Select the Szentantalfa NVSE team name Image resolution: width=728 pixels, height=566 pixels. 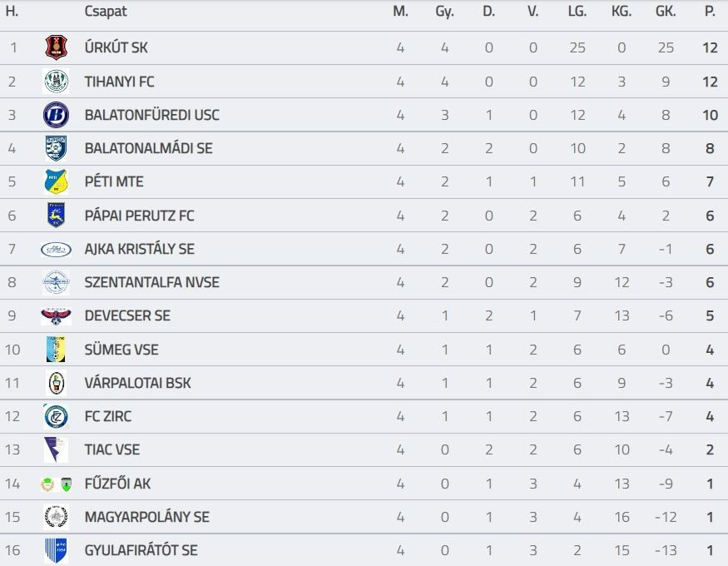click(x=151, y=282)
